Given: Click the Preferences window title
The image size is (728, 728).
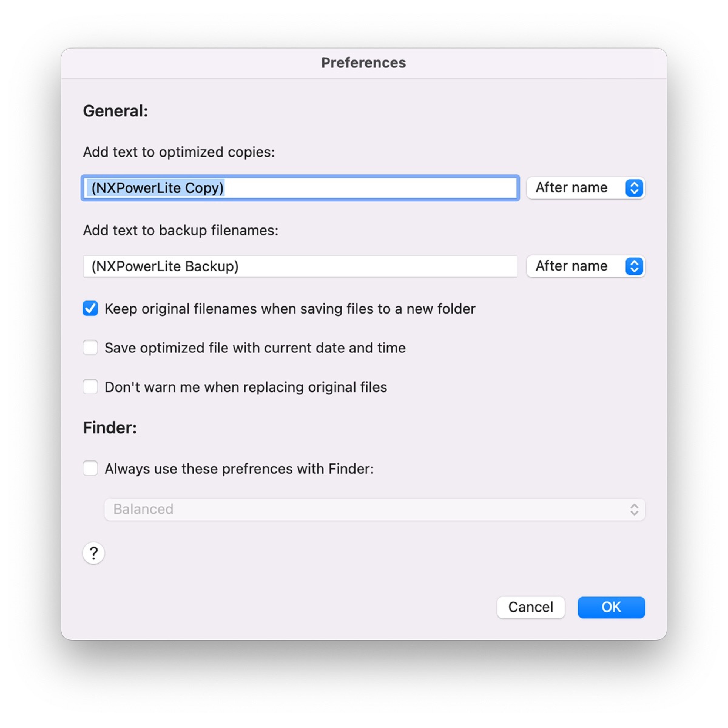Looking at the screenshot, I should click(x=363, y=62).
